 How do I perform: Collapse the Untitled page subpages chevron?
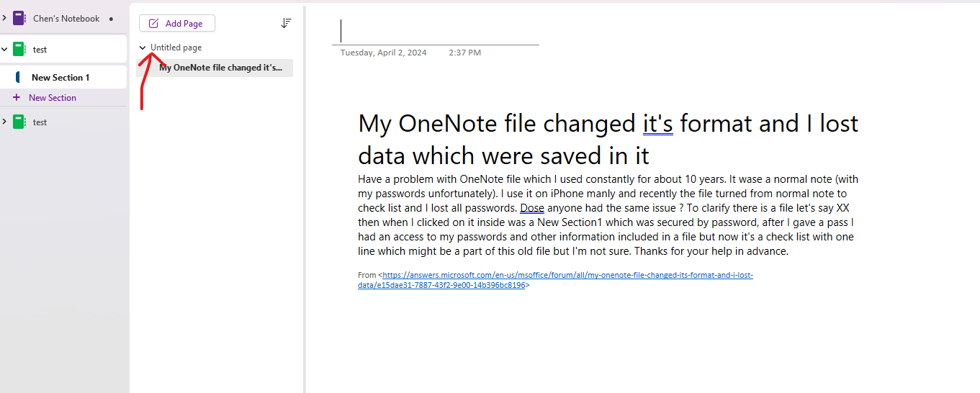coord(143,48)
